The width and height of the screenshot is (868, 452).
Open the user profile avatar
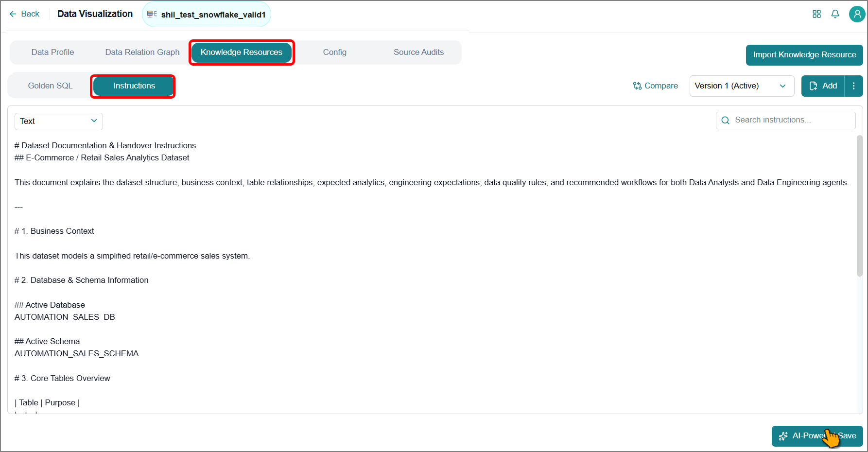[x=857, y=14]
